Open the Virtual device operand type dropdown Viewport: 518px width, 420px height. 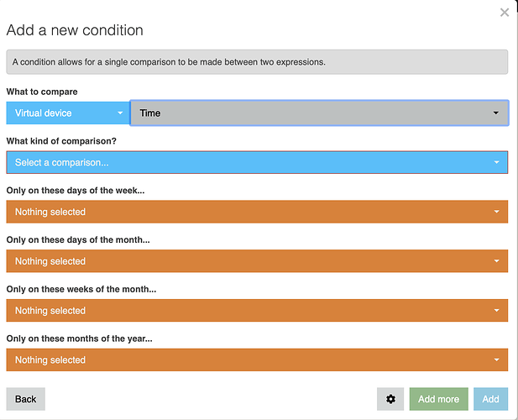pos(68,113)
